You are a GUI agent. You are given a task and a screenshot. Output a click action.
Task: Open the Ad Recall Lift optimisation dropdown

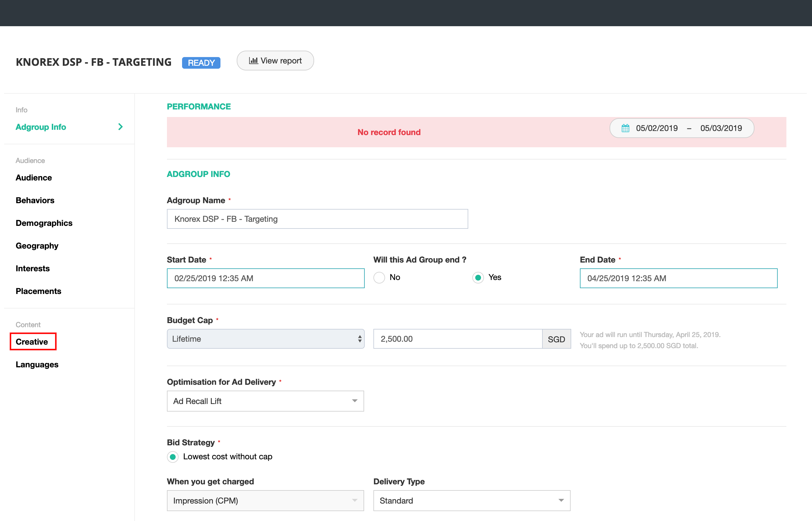click(265, 401)
